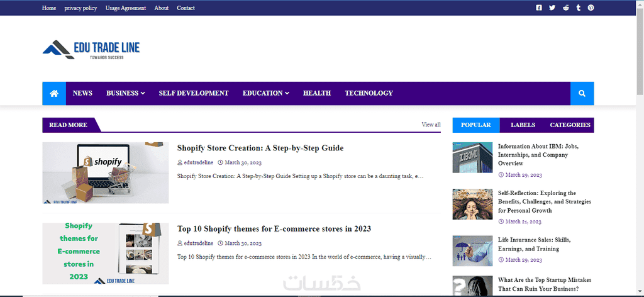Screen dimensions: 644x297
Task: Open the Self Development menu item
Action: [x=194, y=93]
